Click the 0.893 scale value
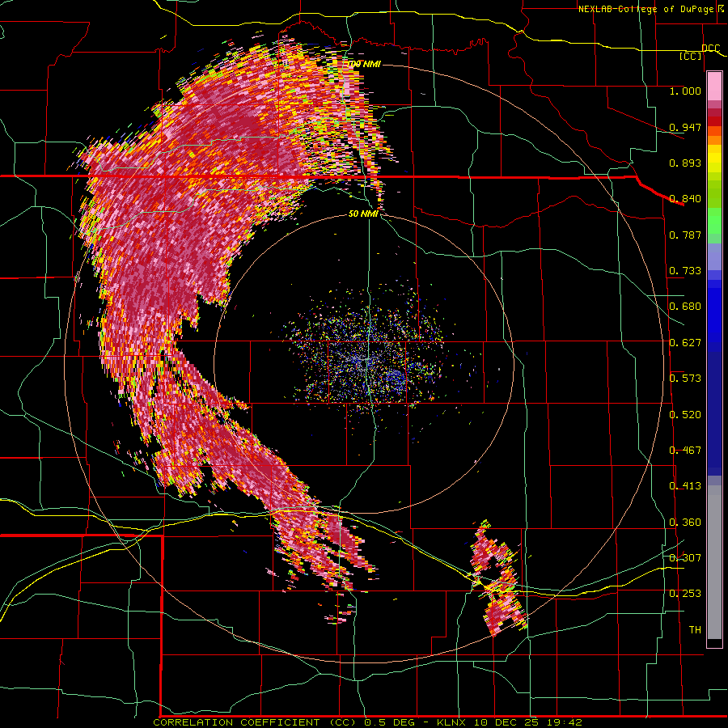The height and width of the screenshot is (728, 728). (685, 163)
